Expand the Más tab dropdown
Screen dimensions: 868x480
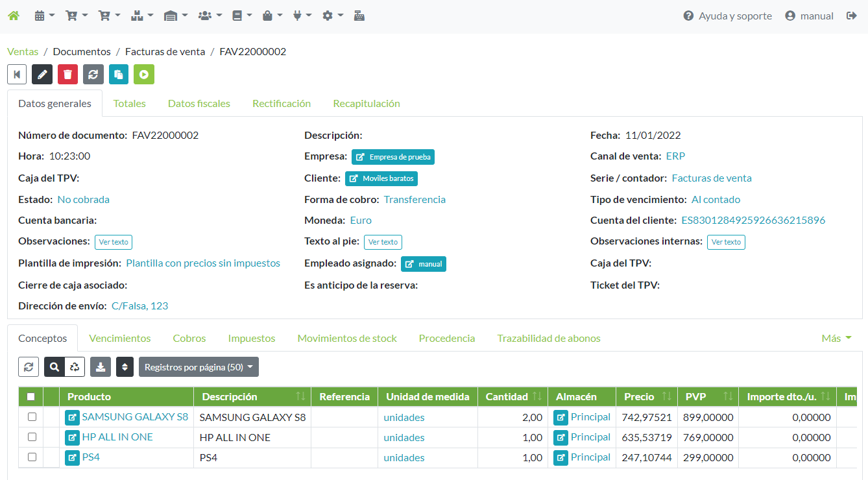[836, 339]
